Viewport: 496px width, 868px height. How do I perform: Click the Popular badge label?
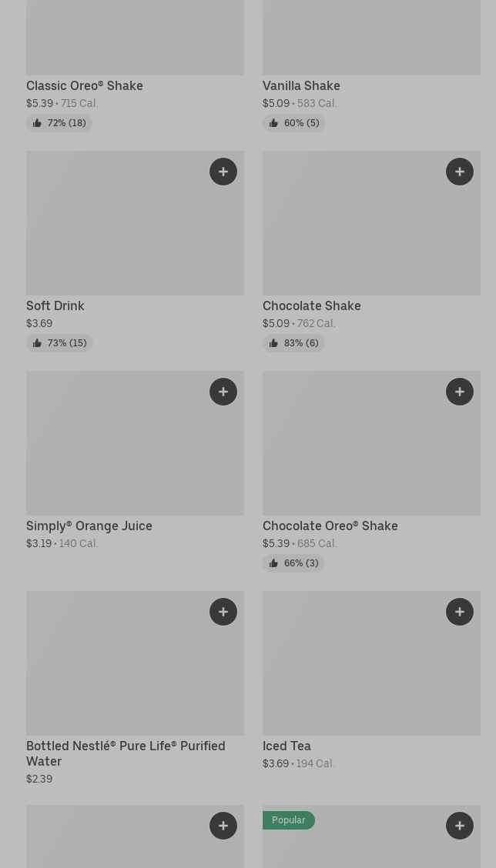289,820
